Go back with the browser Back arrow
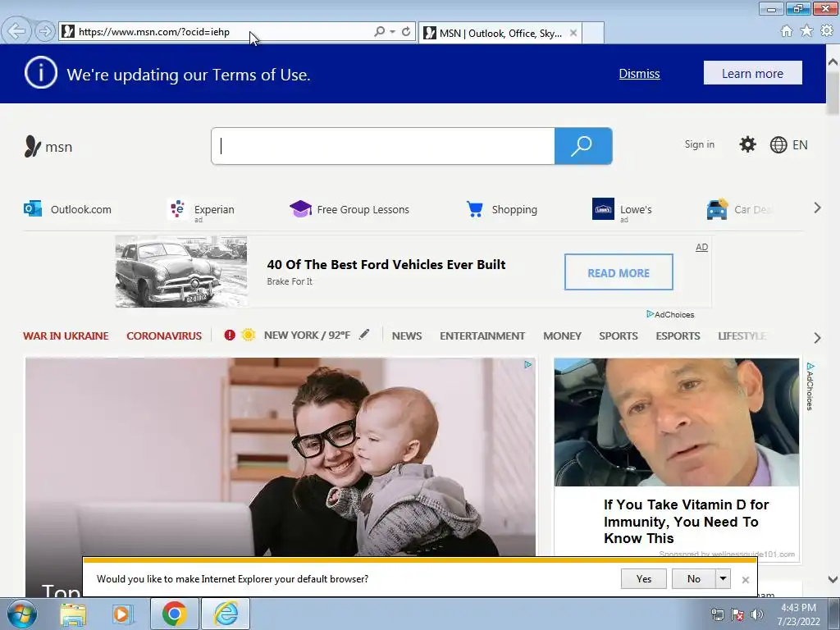Viewport: 840px width, 630px height. point(16,31)
